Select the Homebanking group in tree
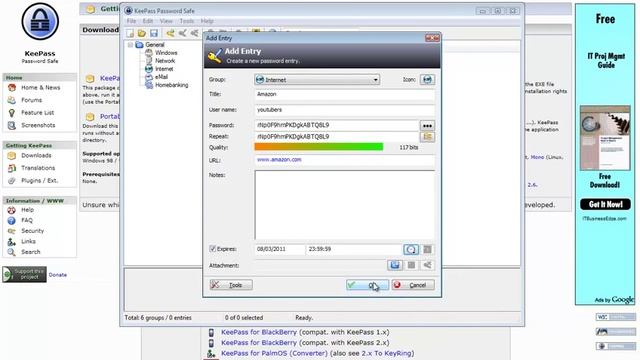The width and height of the screenshot is (640, 360). click(x=171, y=85)
